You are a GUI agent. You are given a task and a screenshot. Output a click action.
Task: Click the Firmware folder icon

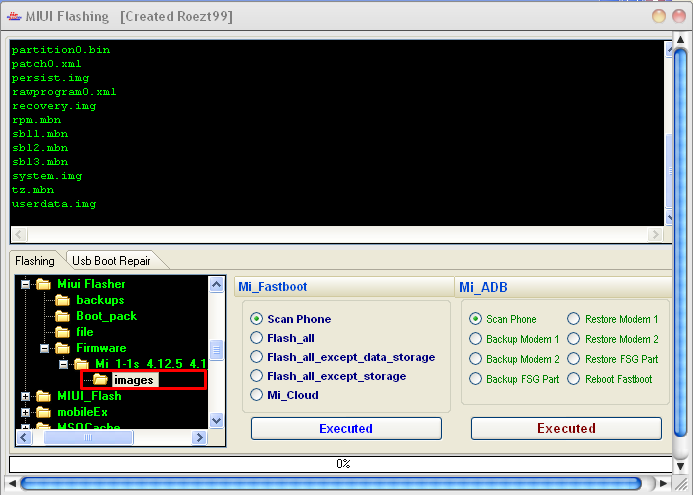[x=62, y=348]
